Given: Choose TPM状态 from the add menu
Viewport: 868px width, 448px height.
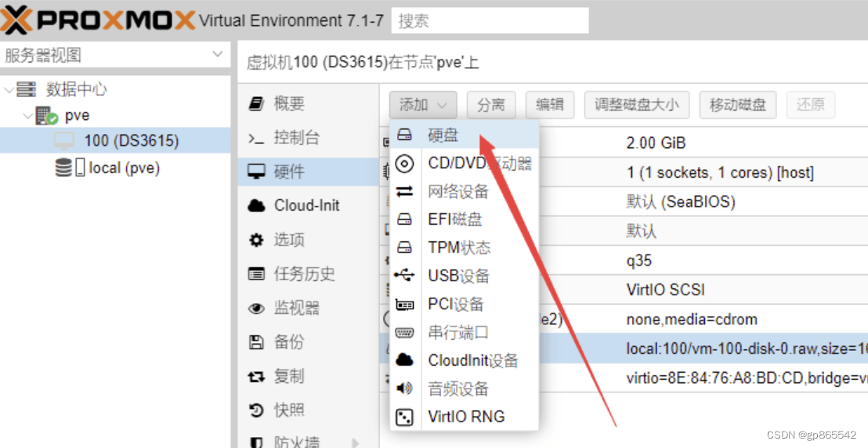Looking at the screenshot, I should 465,247.
